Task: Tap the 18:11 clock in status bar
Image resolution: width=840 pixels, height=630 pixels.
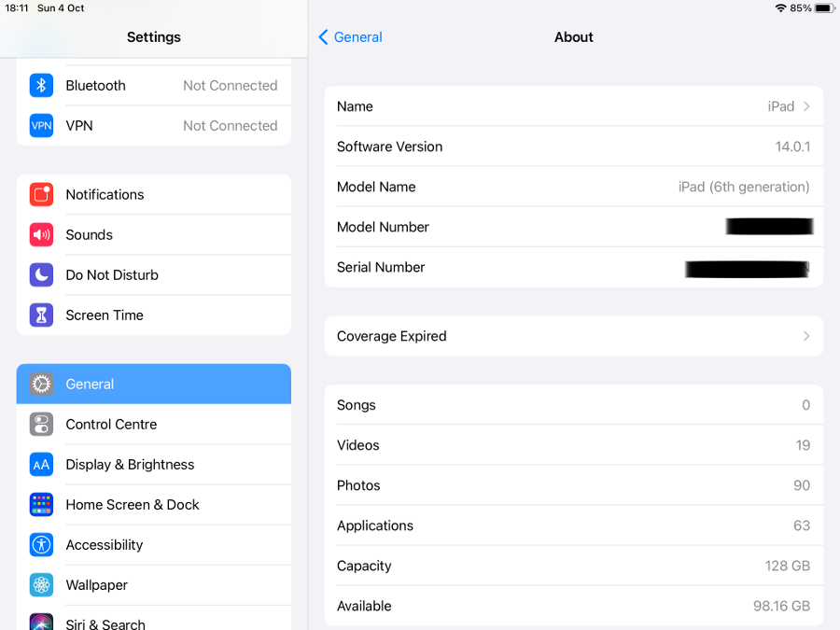Action: click(17, 8)
